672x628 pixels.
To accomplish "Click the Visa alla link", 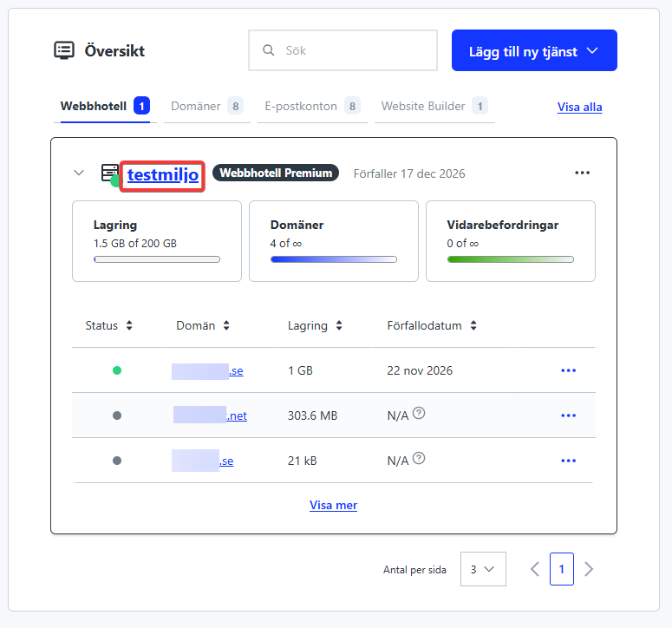I will click(579, 108).
